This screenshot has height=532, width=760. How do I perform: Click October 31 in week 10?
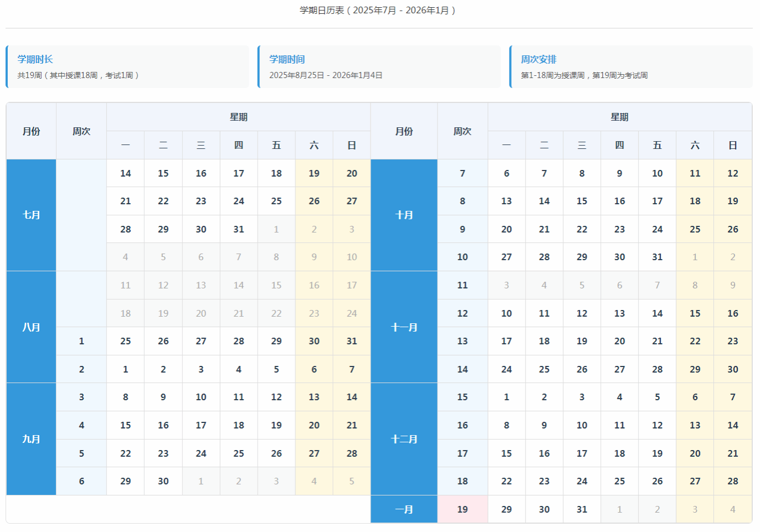tap(657, 257)
